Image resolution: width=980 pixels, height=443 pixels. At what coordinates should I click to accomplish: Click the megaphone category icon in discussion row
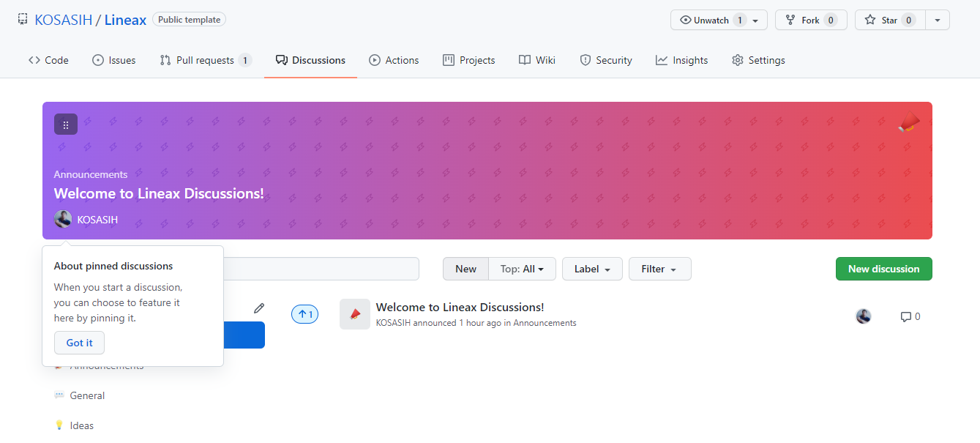click(355, 314)
